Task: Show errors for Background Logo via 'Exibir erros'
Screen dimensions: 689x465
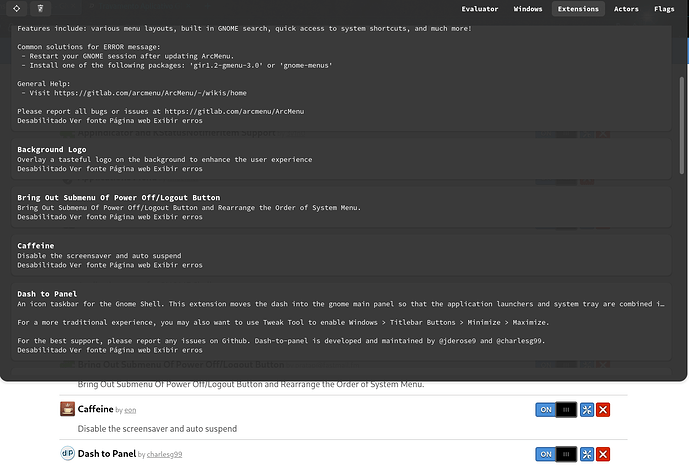Action: pos(178,169)
